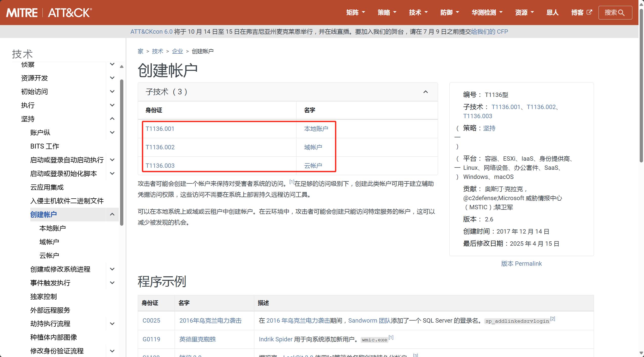Open the T1136.001 sub-technique link

(x=160, y=129)
